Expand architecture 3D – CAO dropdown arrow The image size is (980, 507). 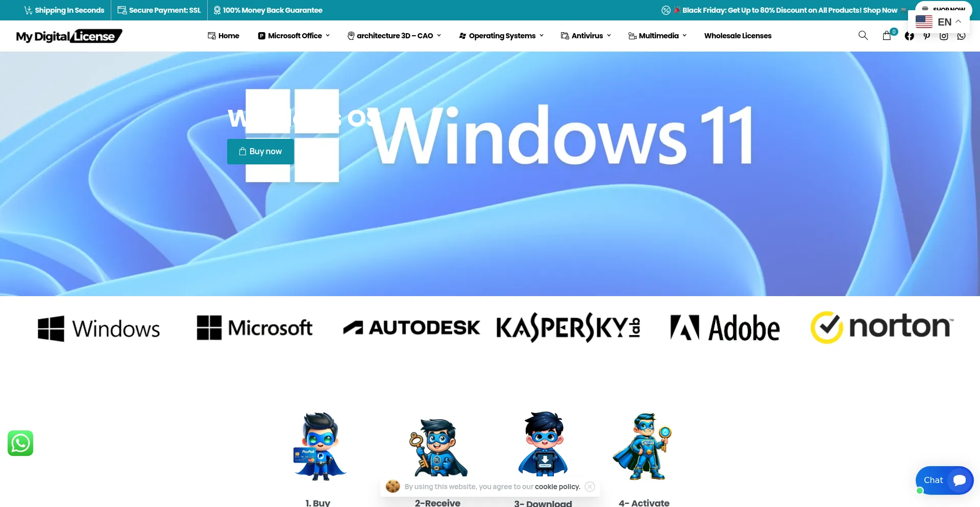pos(439,35)
